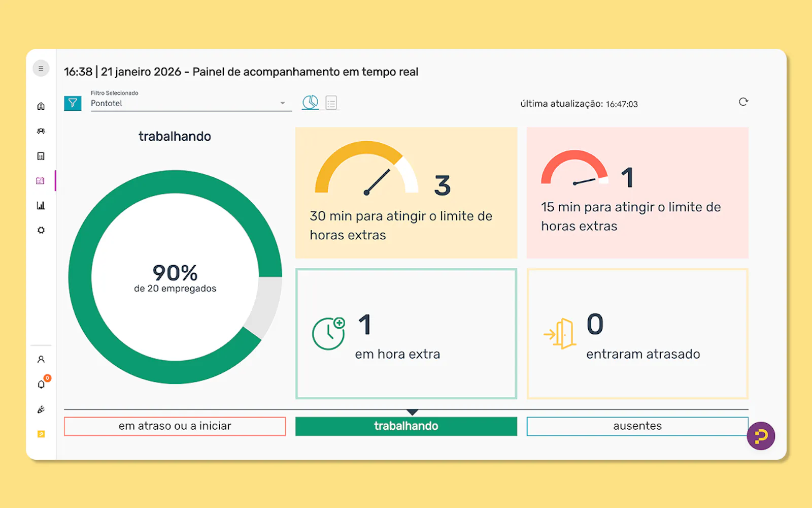Click the clock plus icon for overtime
The image size is (812, 508).
point(328,333)
